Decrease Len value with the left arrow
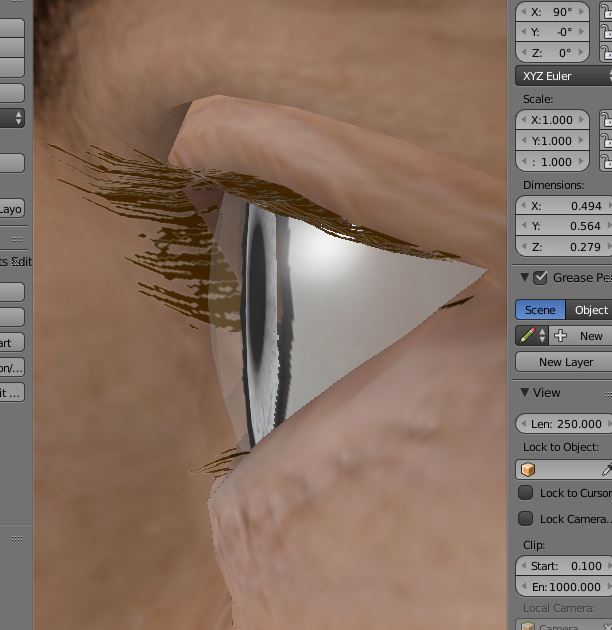Viewport: 612px width, 630px height. (524, 423)
